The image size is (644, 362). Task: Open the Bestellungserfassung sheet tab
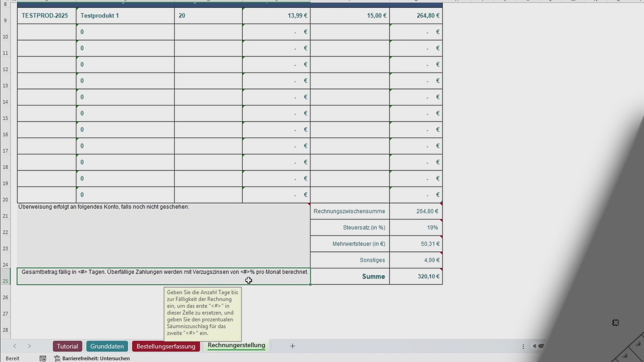click(x=166, y=346)
